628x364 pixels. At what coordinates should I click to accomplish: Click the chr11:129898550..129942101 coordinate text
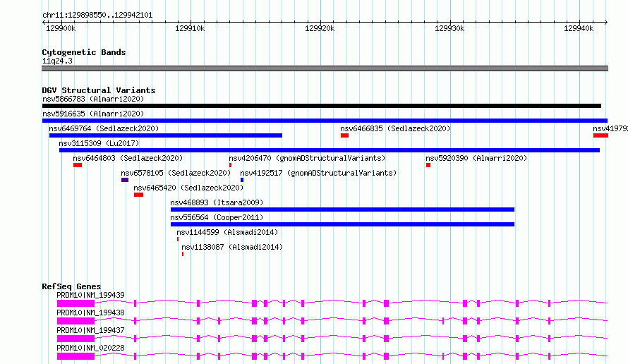(x=97, y=16)
